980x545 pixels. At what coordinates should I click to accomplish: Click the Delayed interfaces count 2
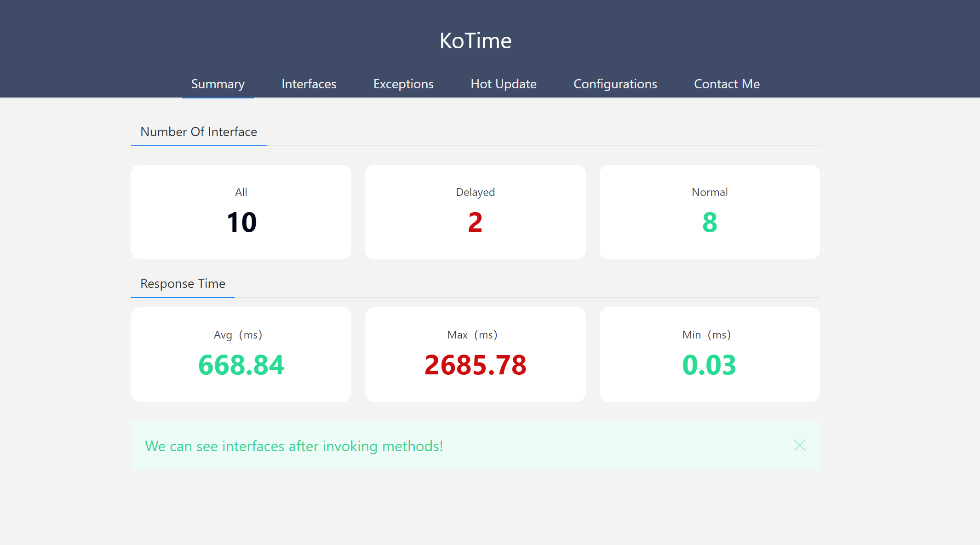[475, 223]
